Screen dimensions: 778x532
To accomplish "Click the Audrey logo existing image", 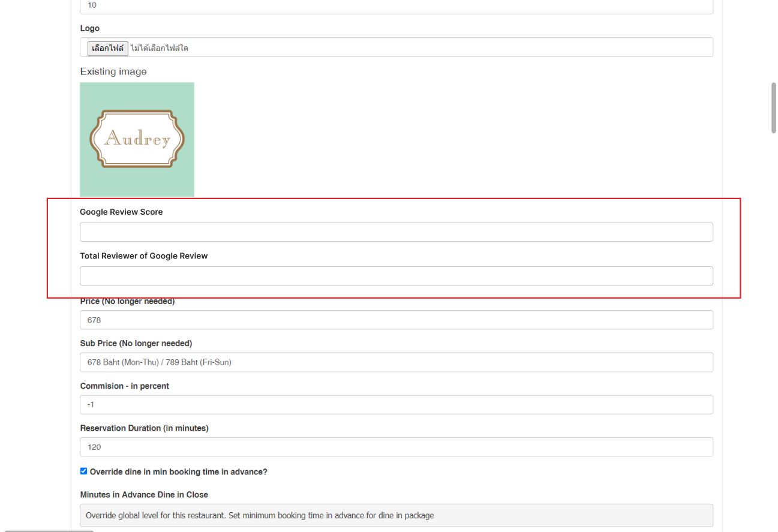I will pos(137,139).
